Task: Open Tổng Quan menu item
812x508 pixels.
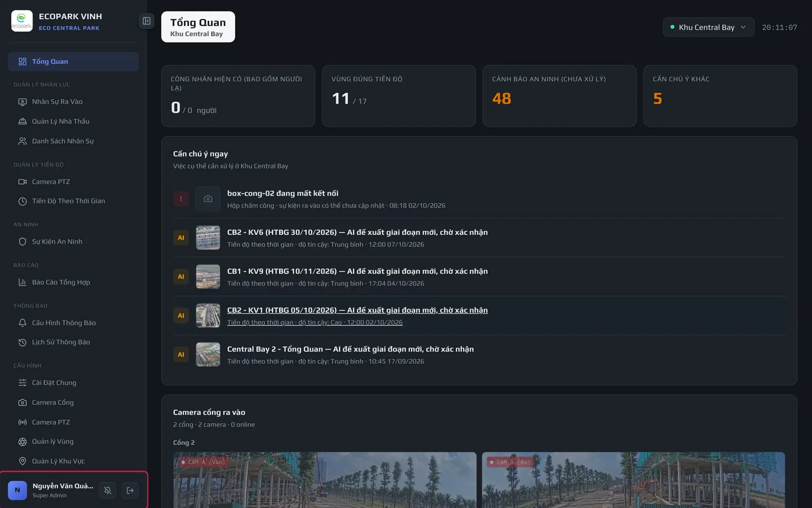Action: [x=73, y=61]
